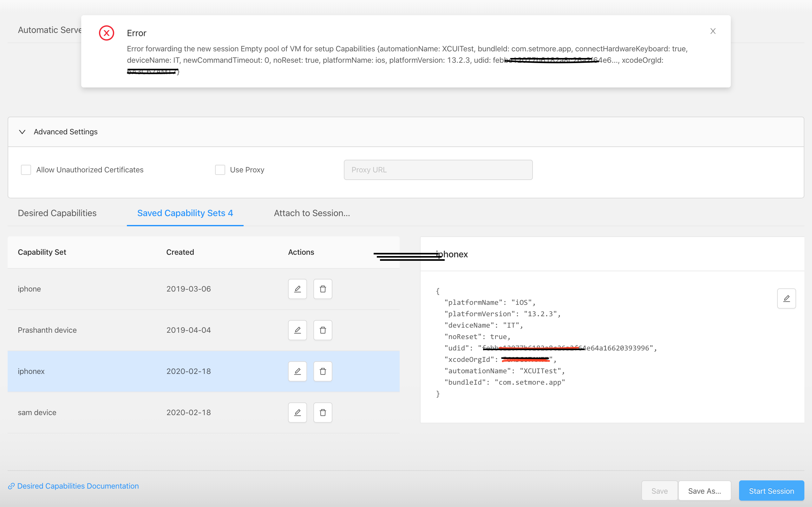Image resolution: width=812 pixels, height=507 pixels.
Task: Dismiss the Error dialog
Action: 713,31
